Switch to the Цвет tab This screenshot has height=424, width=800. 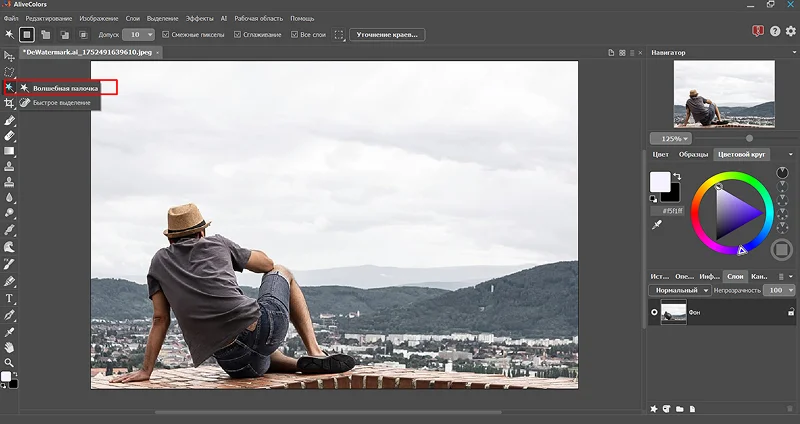(x=661, y=154)
